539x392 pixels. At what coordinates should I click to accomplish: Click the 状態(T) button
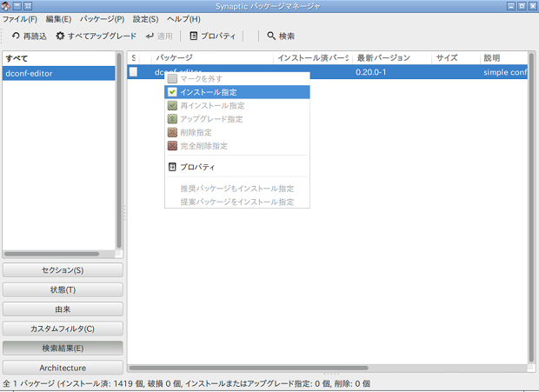63,289
